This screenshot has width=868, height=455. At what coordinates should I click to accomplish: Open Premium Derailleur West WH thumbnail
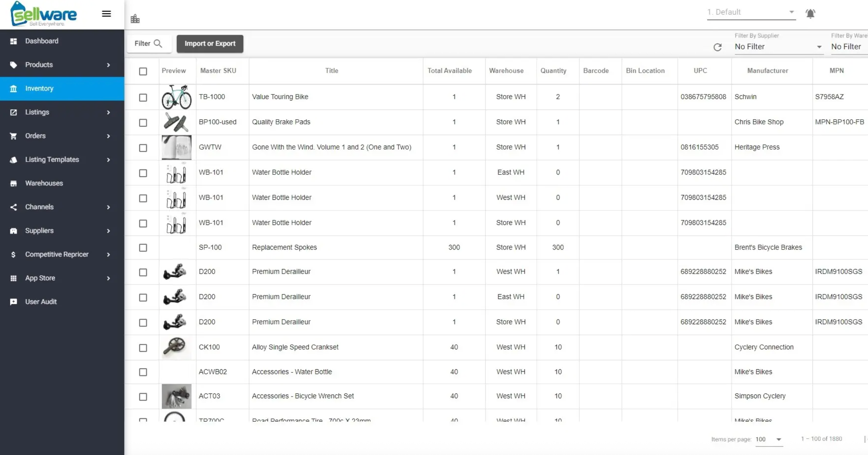pyautogui.click(x=175, y=271)
